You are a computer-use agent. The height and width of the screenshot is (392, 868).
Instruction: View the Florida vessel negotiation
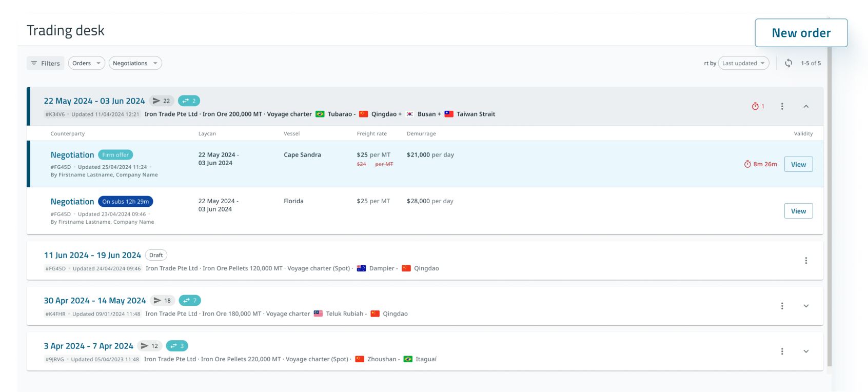(798, 211)
